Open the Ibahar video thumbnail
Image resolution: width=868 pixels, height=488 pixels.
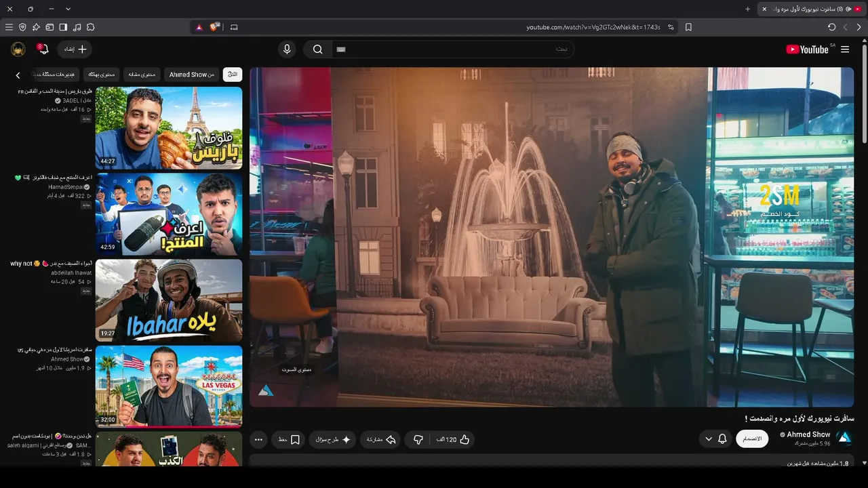[x=169, y=300]
